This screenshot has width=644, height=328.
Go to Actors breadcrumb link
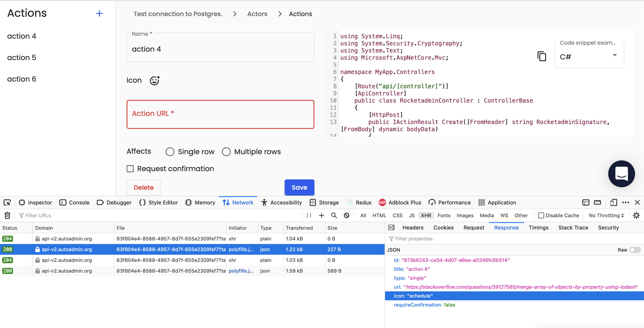[257, 14]
